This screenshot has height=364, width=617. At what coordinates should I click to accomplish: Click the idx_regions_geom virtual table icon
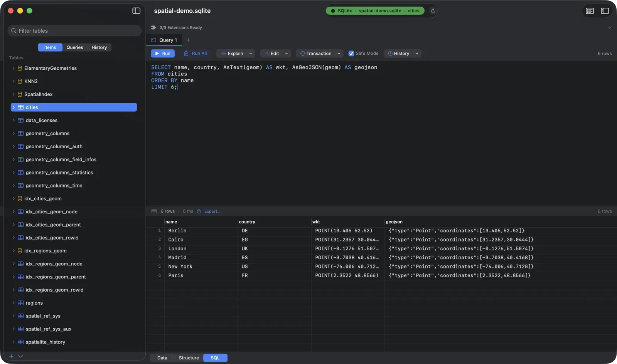(x=20, y=251)
